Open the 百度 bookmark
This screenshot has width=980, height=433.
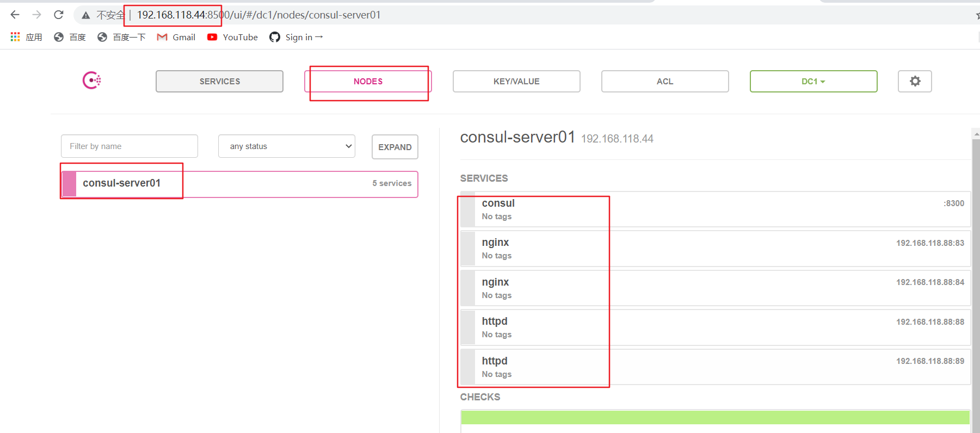(x=70, y=37)
